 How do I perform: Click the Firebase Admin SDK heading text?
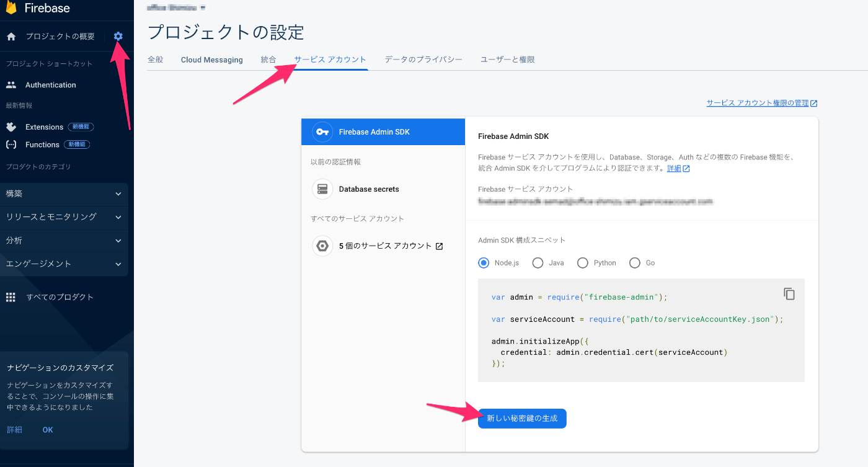pyautogui.click(x=513, y=136)
